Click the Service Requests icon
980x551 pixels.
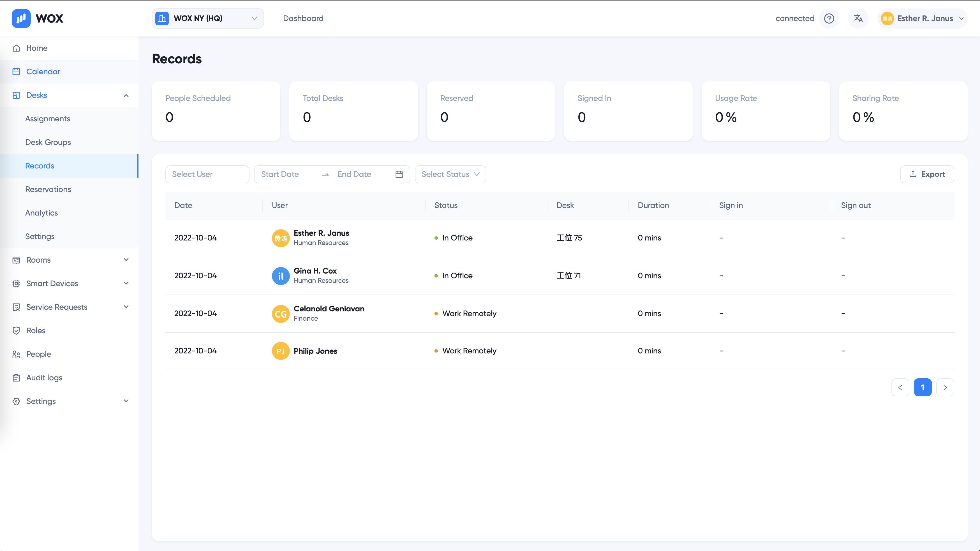(x=16, y=307)
